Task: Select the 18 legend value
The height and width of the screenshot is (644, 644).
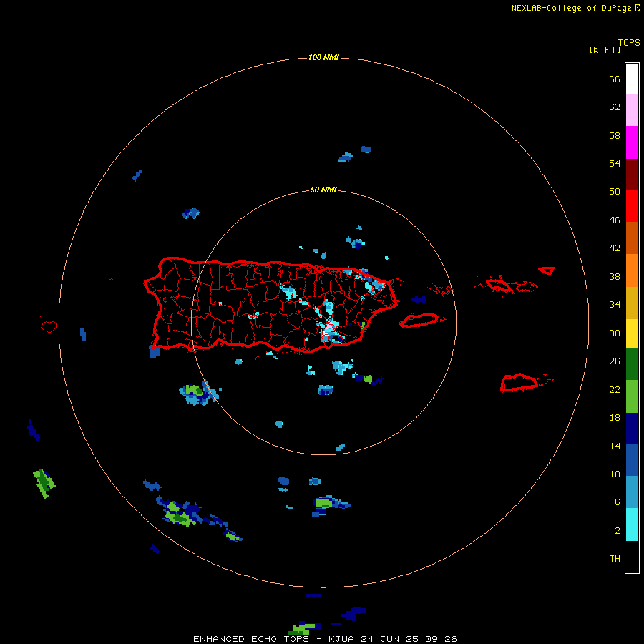Action: [x=615, y=418]
